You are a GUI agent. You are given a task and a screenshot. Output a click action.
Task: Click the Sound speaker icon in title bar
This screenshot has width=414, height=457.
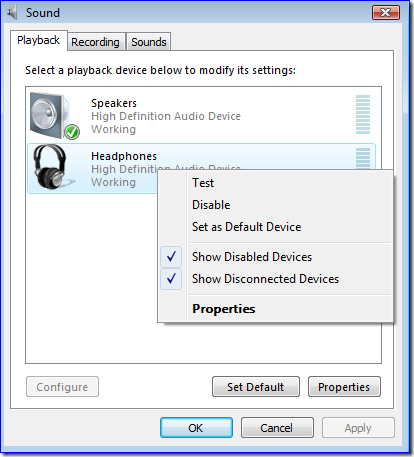(x=12, y=13)
